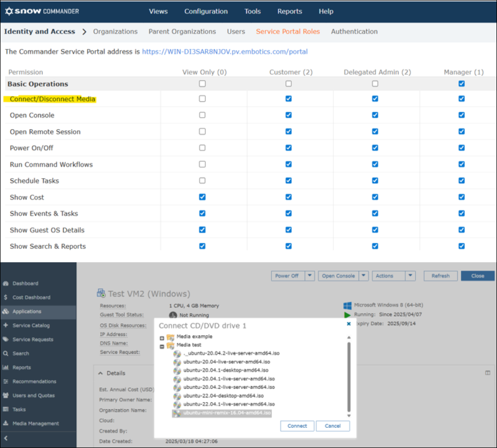This screenshot has height=448, width=497.
Task: Click the Test VM2 virtual machine icon
Action: [101, 293]
